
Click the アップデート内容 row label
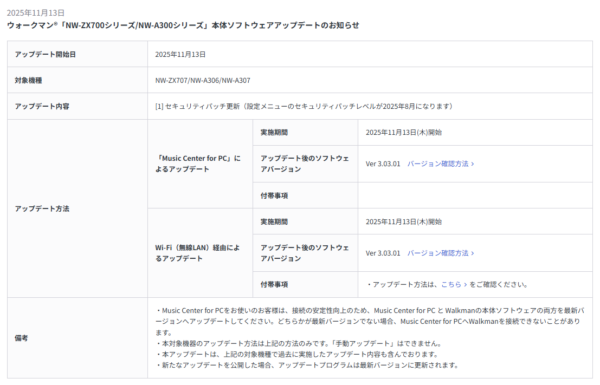(42, 106)
